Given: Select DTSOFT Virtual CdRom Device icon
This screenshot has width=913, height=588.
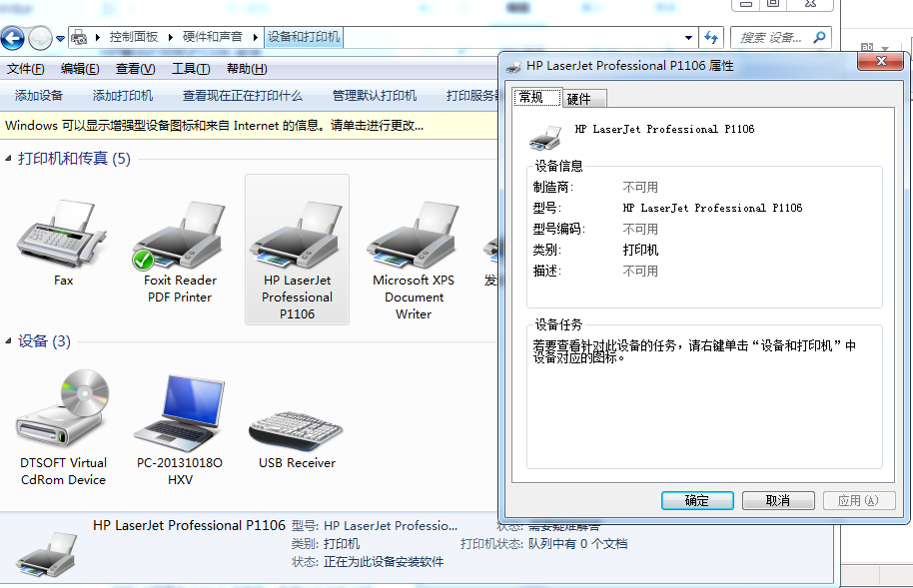Looking at the screenshot, I should pyautogui.click(x=63, y=410).
